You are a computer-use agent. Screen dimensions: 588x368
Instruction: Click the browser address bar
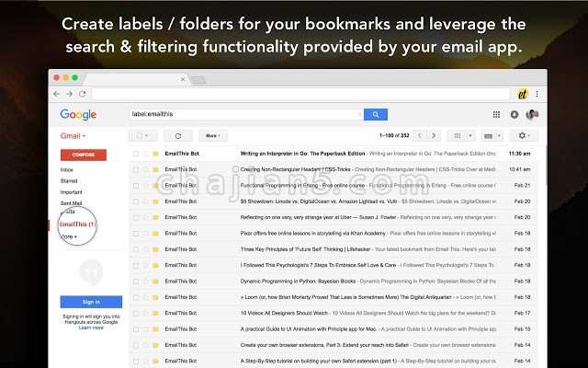coord(300,94)
